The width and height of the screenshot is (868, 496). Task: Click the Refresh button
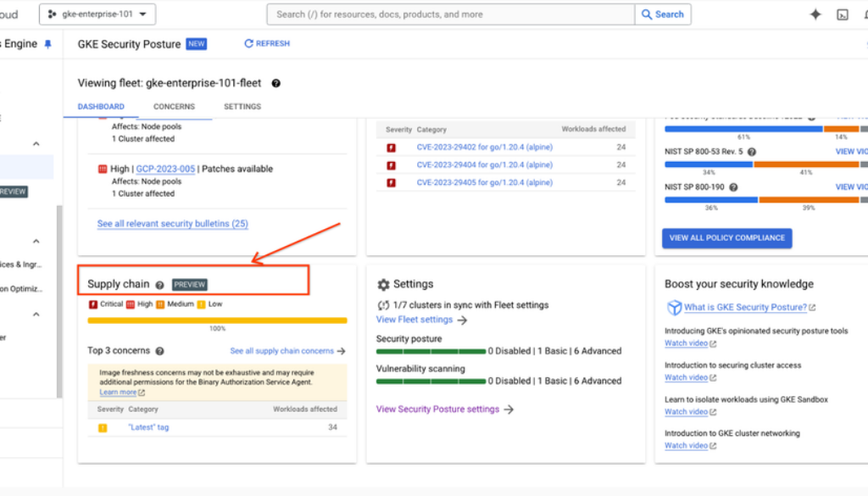tap(267, 44)
